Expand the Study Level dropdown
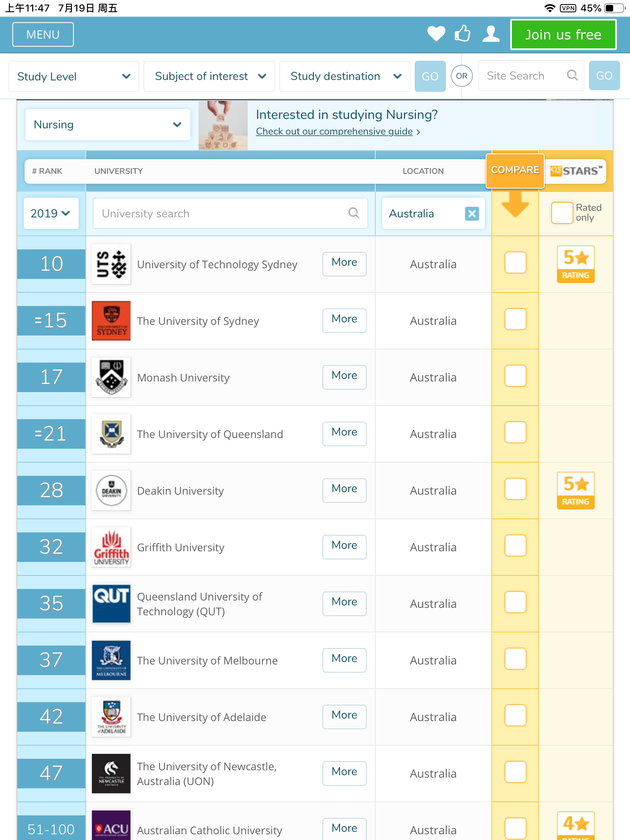The image size is (630, 840). (74, 76)
